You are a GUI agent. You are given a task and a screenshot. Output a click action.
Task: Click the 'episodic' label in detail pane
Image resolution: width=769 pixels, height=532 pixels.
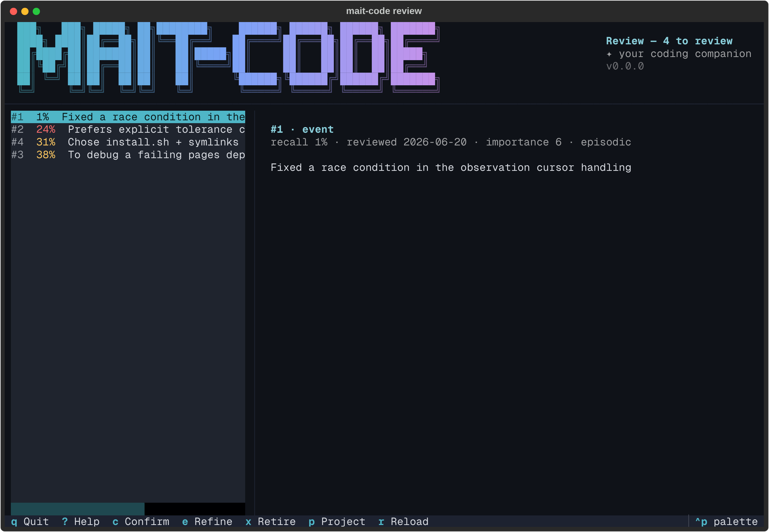tap(606, 142)
